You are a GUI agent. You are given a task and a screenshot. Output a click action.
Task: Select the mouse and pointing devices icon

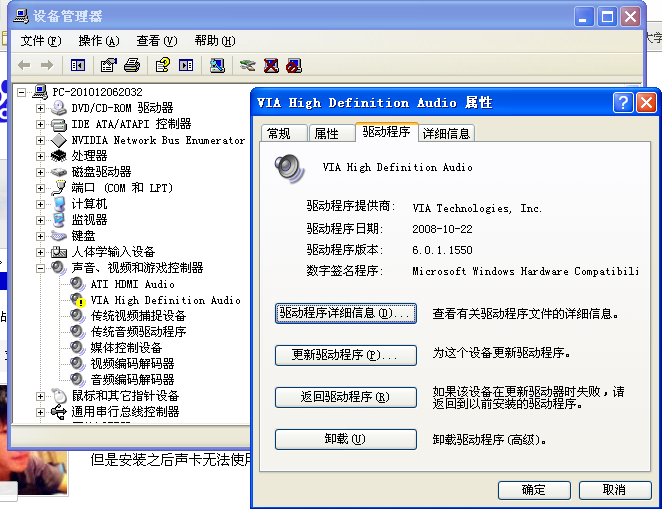point(60,395)
